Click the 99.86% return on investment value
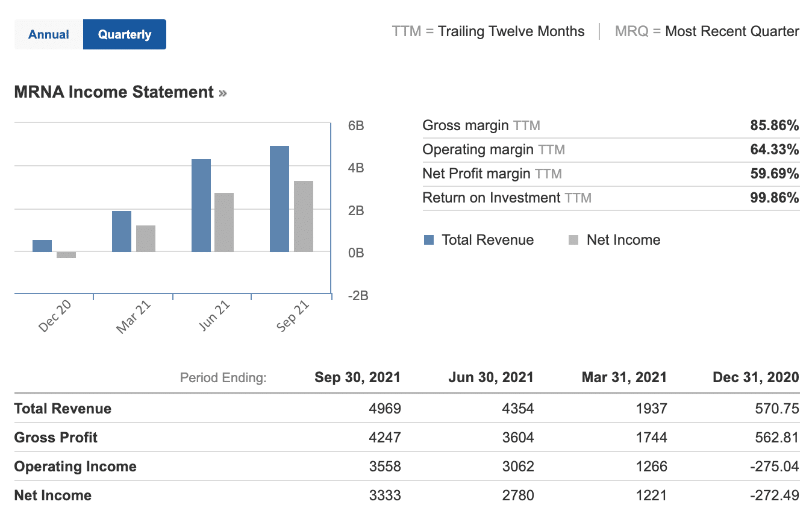 (x=775, y=198)
